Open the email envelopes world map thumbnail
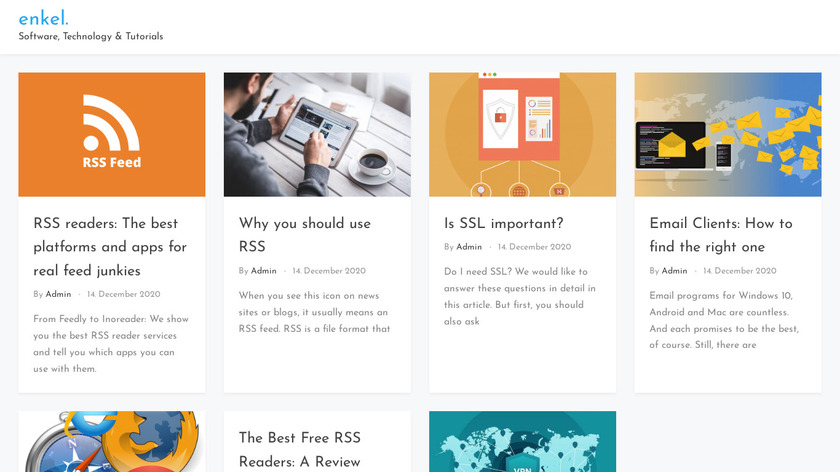 (x=727, y=134)
